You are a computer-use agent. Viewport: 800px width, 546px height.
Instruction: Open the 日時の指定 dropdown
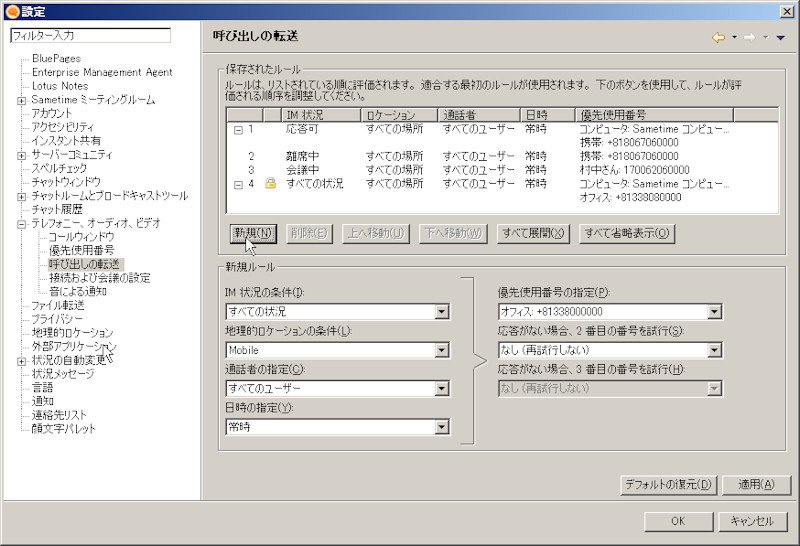(x=442, y=427)
